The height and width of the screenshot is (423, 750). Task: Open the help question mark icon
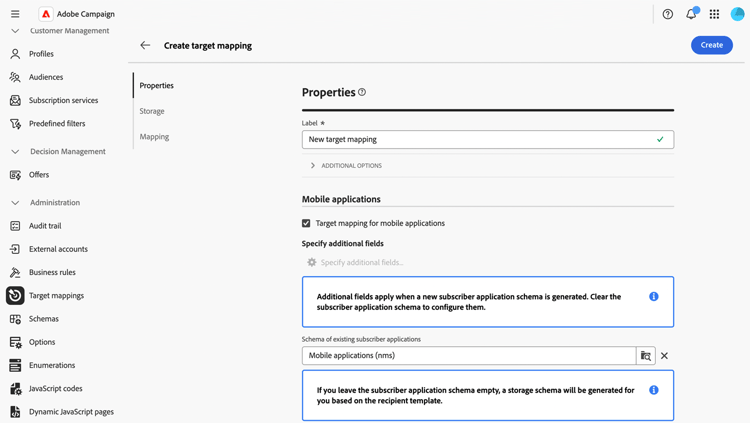(x=668, y=14)
